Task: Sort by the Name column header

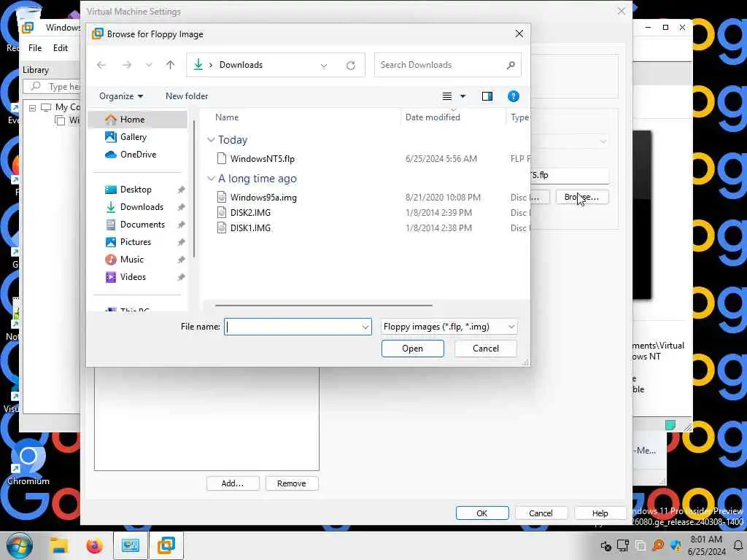Action: pyautogui.click(x=227, y=117)
